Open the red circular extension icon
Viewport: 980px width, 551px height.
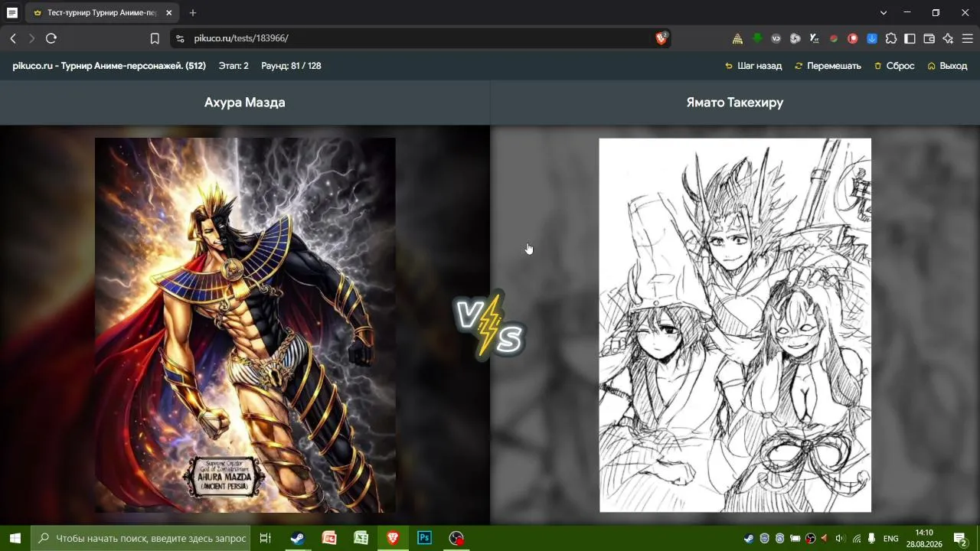pyautogui.click(x=852, y=38)
